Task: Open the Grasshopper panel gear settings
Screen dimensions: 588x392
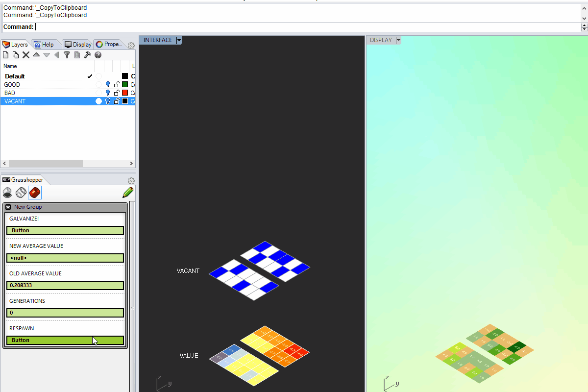Action: tap(131, 181)
